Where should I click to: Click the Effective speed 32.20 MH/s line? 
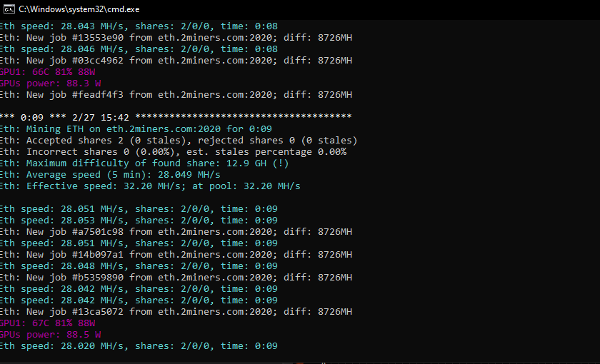pyautogui.click(x=151, y=186)
